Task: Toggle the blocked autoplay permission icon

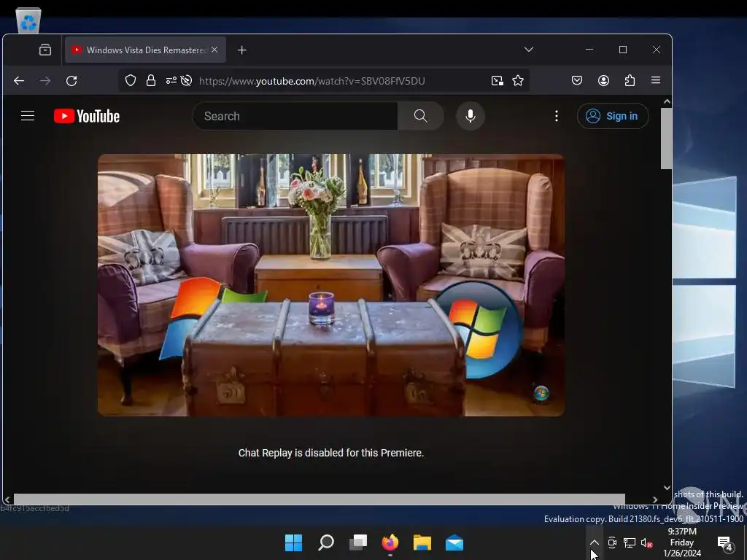Action: [186, 80]
